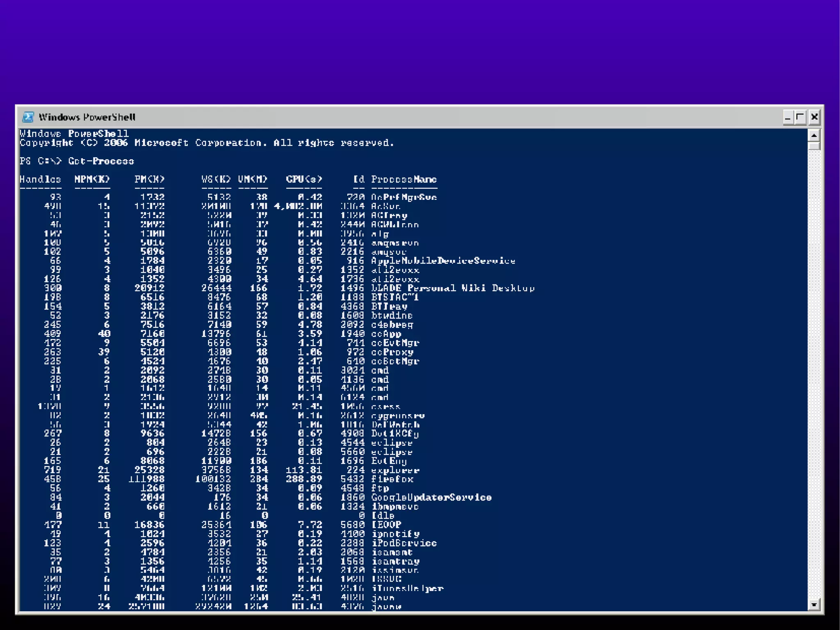
Task: Click the iTunesHelper process name
Action: tap(407, 588)
